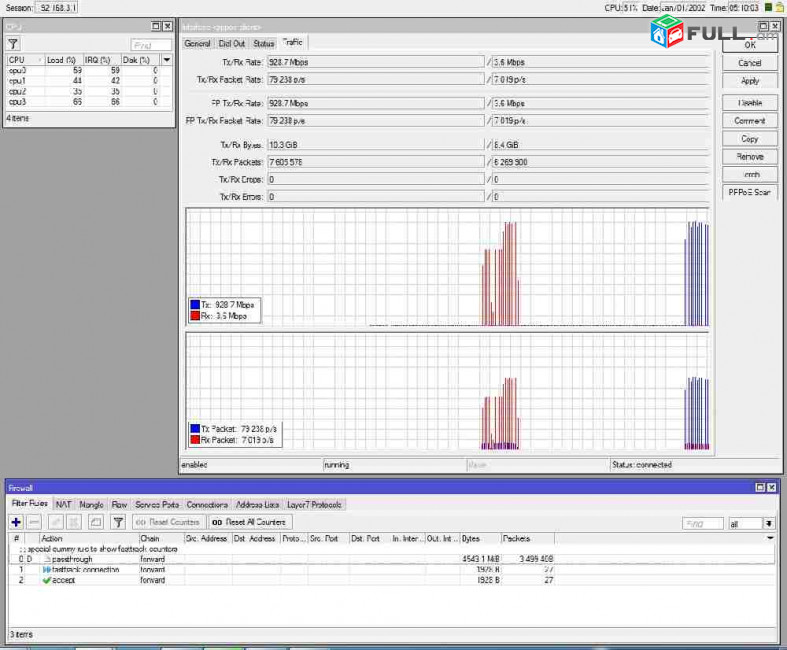Screen dimensions: 787x650
Task: Switch to the Dial Out tab
Action: 232,44
